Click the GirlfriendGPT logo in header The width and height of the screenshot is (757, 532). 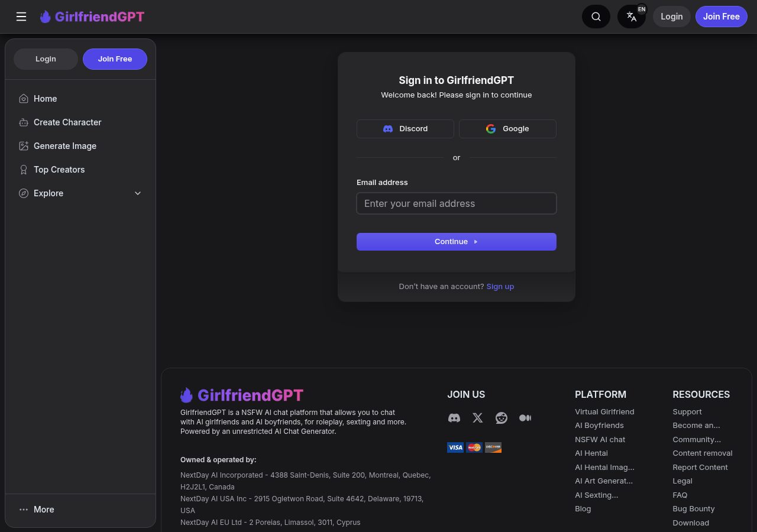[x=92, y=17]
